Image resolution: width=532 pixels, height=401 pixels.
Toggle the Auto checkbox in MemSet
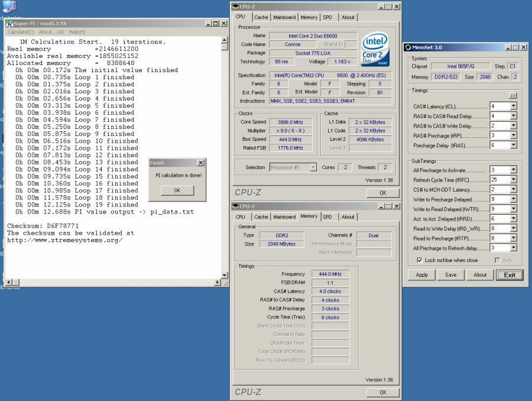497,260
